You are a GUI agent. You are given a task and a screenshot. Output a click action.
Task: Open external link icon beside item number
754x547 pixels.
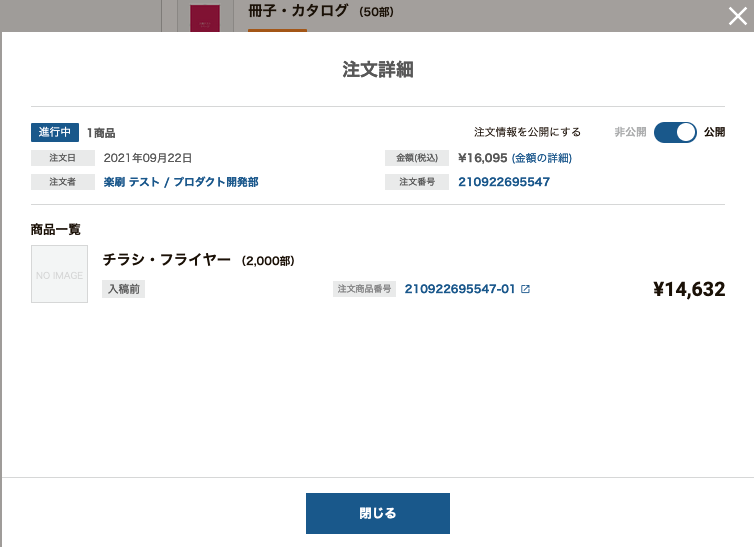point(526,289)
